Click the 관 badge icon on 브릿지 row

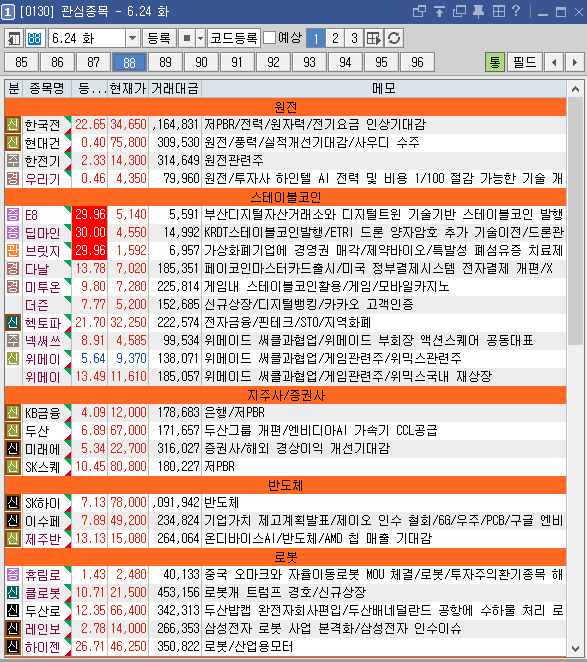pos(13,251)
